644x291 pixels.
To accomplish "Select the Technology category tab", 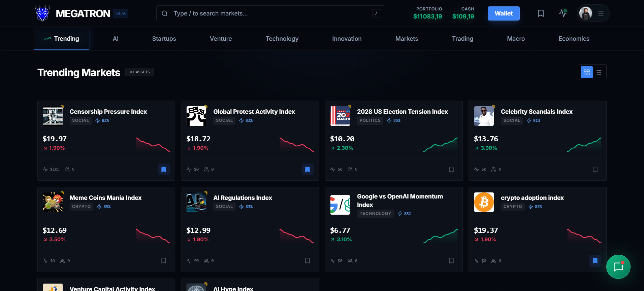I will [x=282, y=39].
